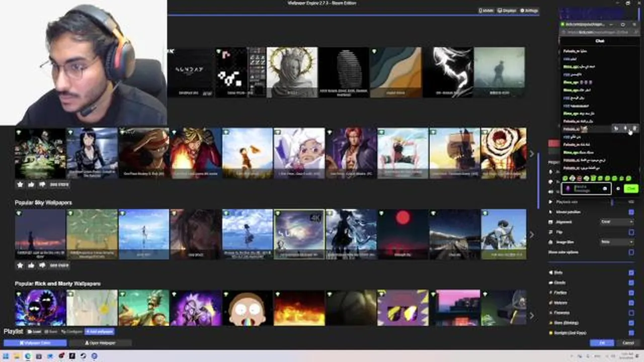The height and width of the screenshot is (362, 644).
Task: Click thumbs-up icon under One Piece row
Action: coord(31,185)
